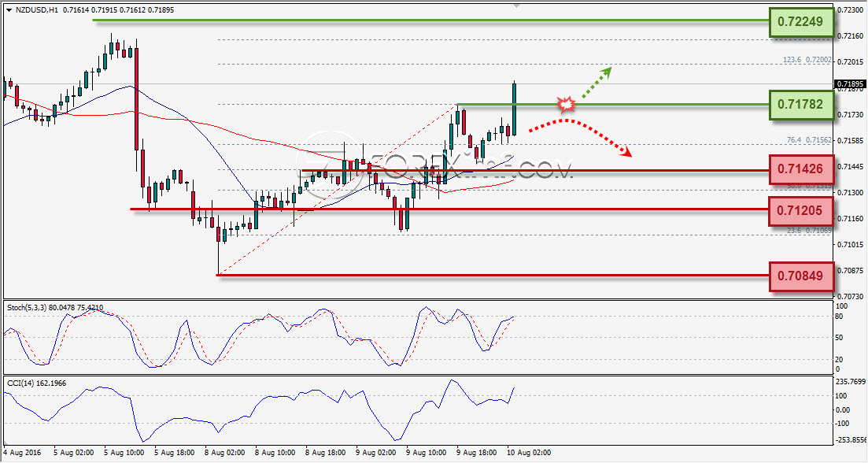The image size is (868, 463).
Task: Click price scale value 0.71160
Action: [851, 219]
